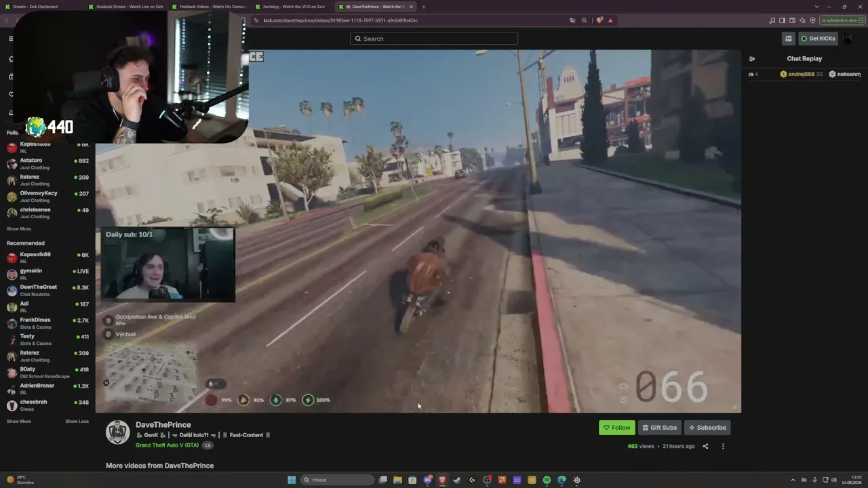Open a new browser tab
Viewport: 868px width, 488px height.
(x=424, y=7)
